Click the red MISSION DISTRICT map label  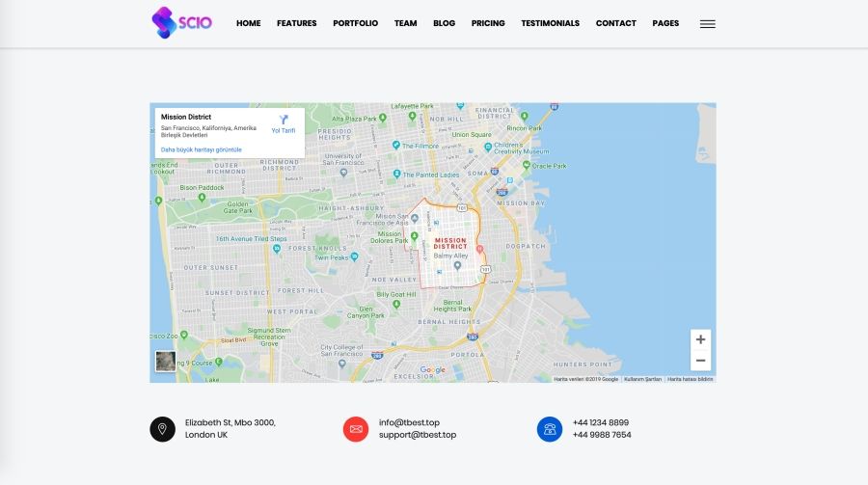450,244
